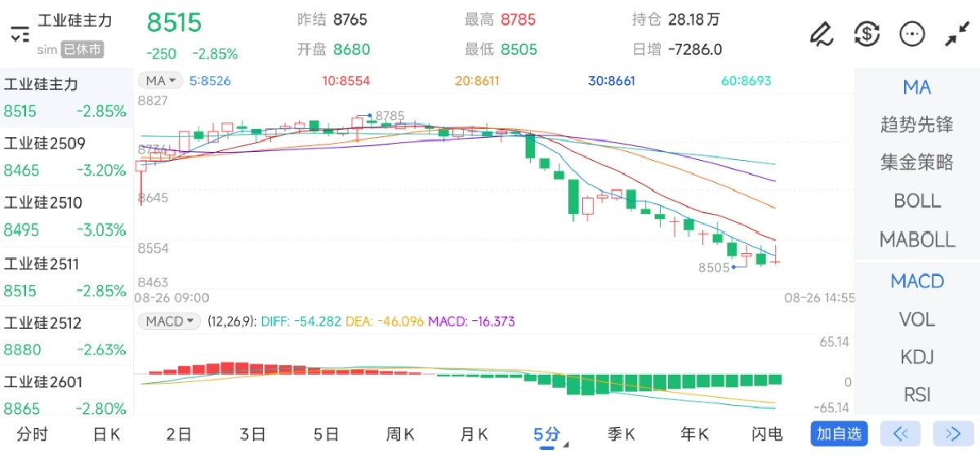The height and width of the screenshot is (463, 980).
Task: Tap the 10:8554 MA10 value
Action: click(x=346, y=81)
